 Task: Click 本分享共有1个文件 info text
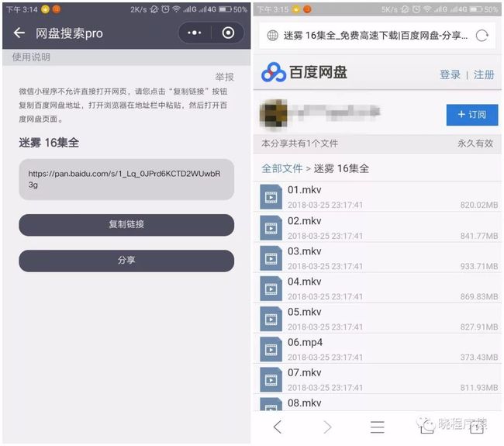pos(299,143)
